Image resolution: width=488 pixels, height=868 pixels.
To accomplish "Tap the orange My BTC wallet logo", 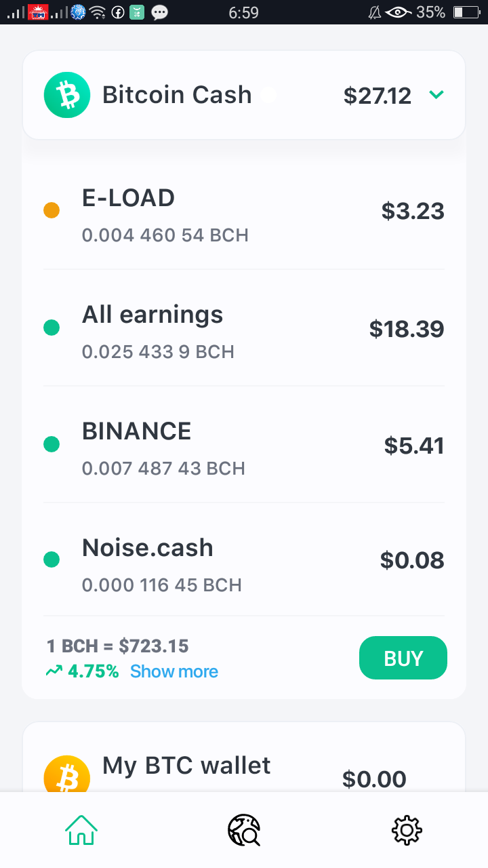I will tap(67, 774).
